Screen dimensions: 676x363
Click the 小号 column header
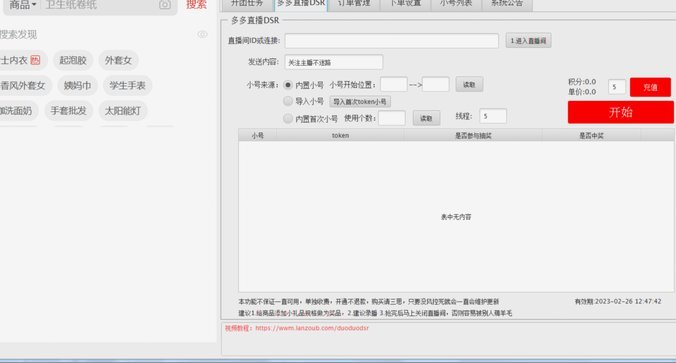(x=258, y=135)
